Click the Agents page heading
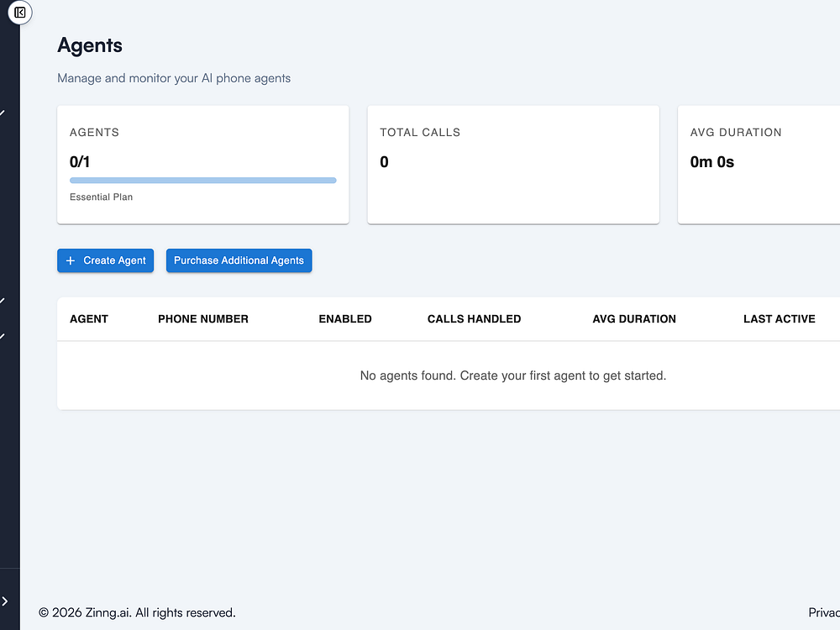The width and height of the screenshot is (840, 630). 90,45
